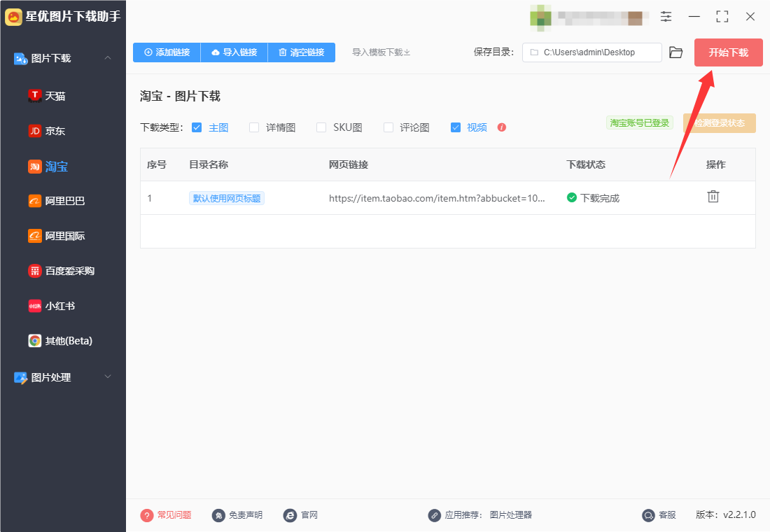The width and height of the screenshot is (770, 532).
Task: Open the 常见问题 link
Action: click(x=174, y=514)
